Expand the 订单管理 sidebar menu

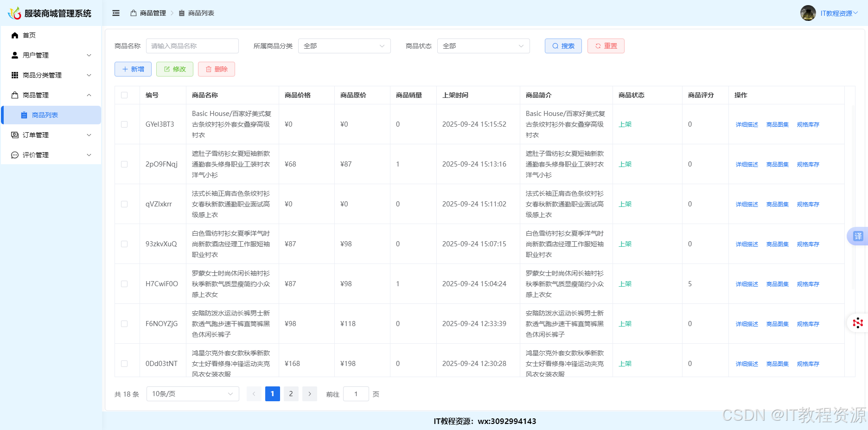(51, 135)
